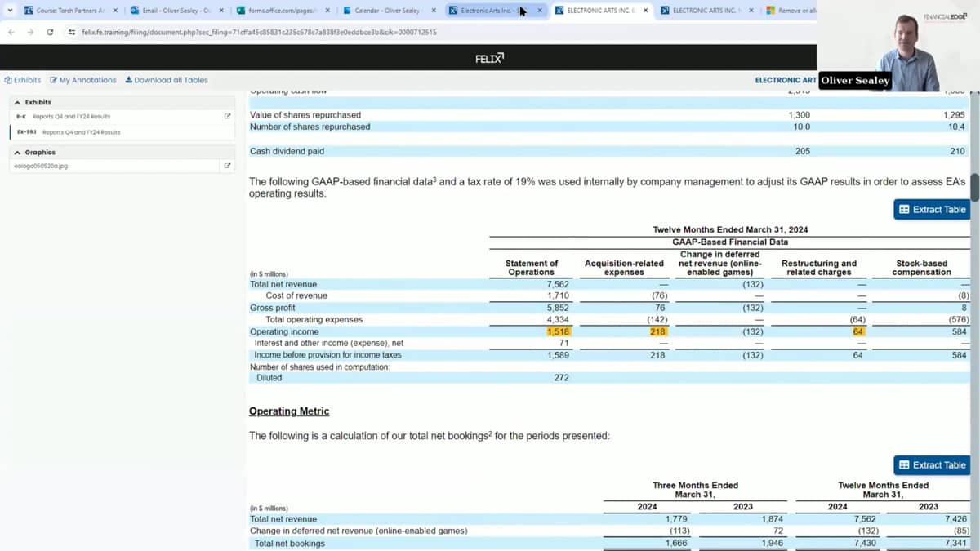Click the Income before provision value 1,589

558,355
